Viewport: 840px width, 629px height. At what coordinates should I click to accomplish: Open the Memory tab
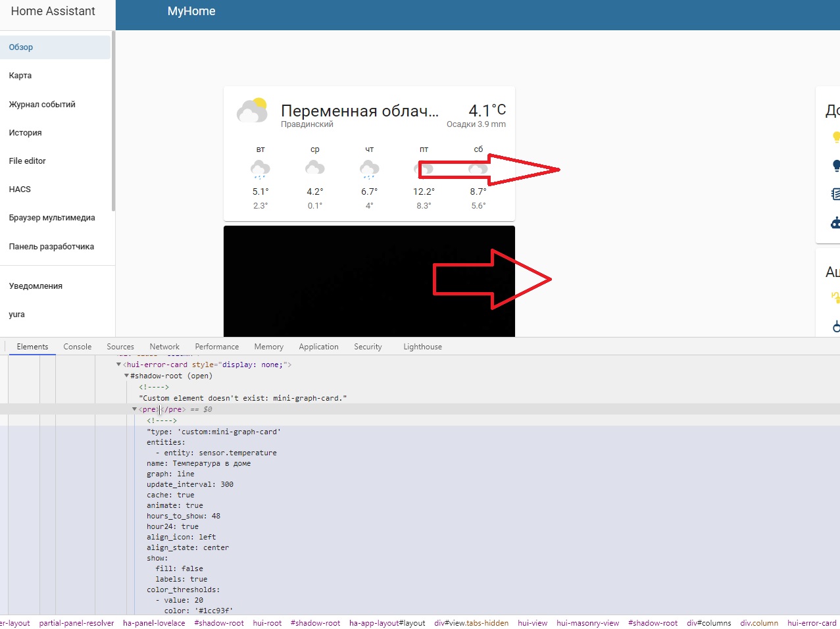(x=269, y=347)
